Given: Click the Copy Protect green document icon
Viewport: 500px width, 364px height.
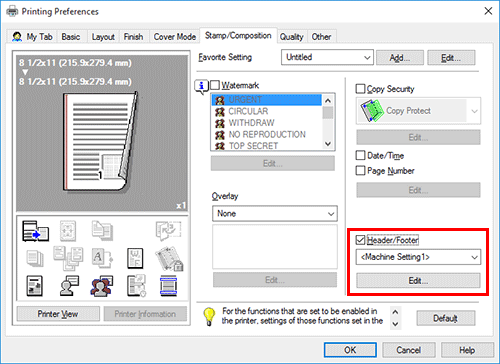Looking at the screenshot, I should [x=372, y=111].
